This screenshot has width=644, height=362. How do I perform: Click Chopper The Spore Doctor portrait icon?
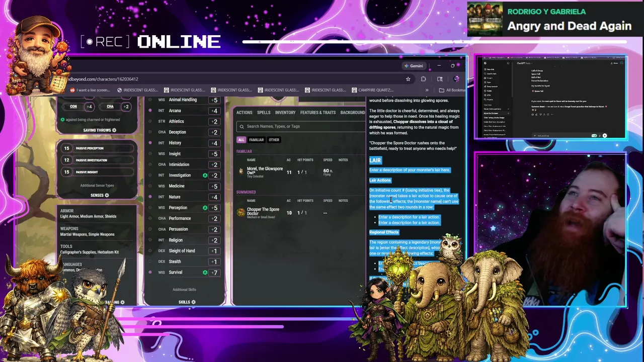point(241,213)
